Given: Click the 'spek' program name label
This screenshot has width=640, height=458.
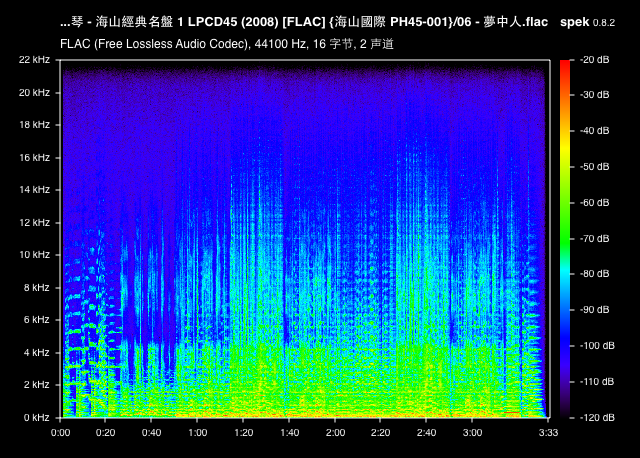Looking at the screenshot, I should click(574, 22).
